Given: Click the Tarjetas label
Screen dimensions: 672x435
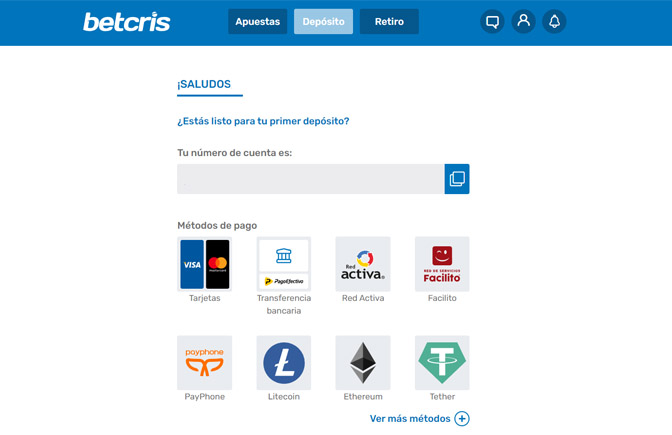Looking at the screenshot, I should (205, 298).
